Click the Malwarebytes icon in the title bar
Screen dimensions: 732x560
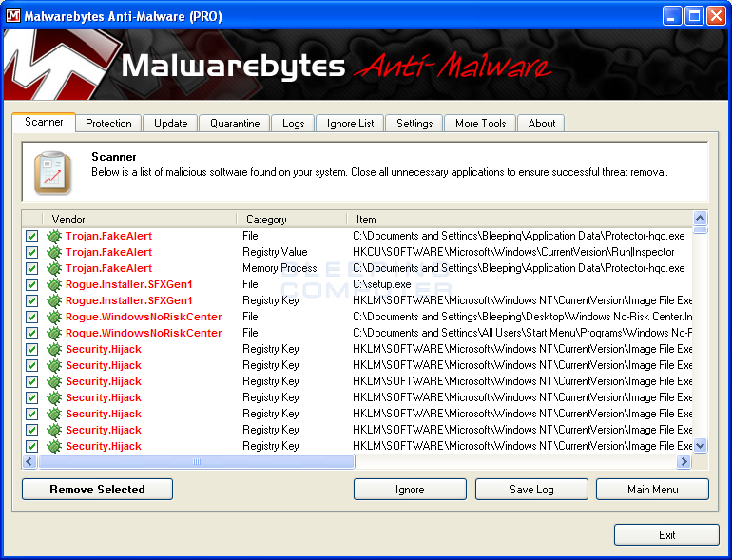pos(14,15)
